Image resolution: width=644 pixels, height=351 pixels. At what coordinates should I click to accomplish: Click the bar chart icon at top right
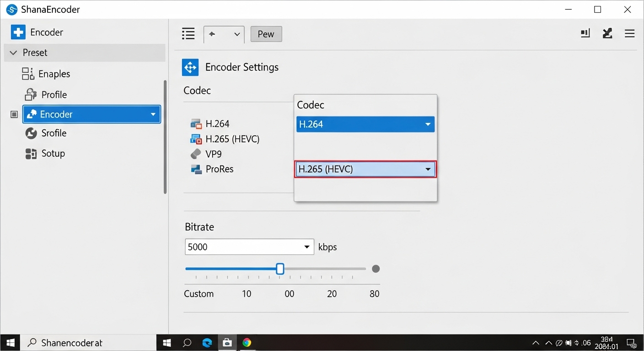click(585, 33)
